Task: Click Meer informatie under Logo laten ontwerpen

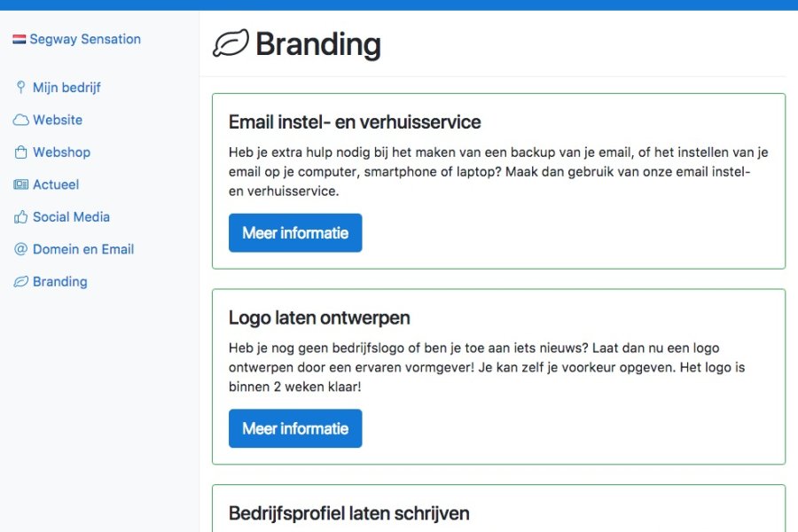Action: [295, 428]
